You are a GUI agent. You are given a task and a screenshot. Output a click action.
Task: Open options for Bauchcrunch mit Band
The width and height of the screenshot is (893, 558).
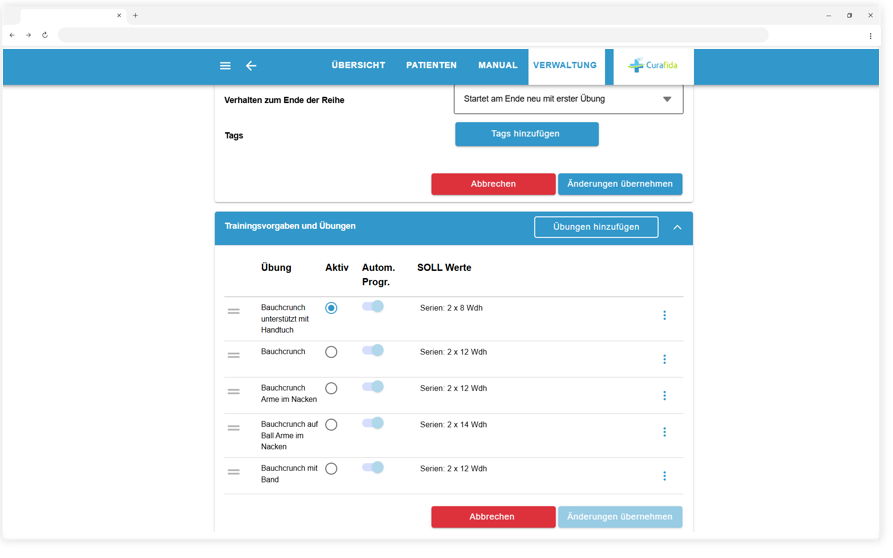tap(665, 476)
